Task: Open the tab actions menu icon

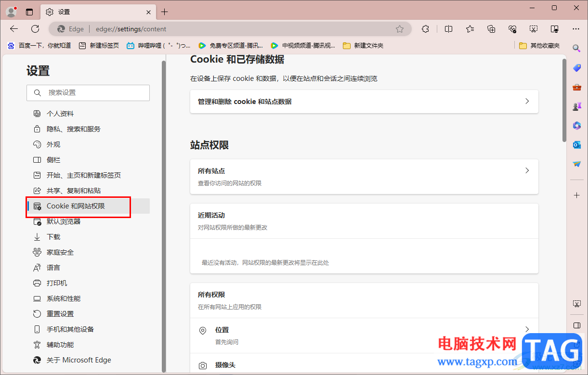Action: [29, 12]
